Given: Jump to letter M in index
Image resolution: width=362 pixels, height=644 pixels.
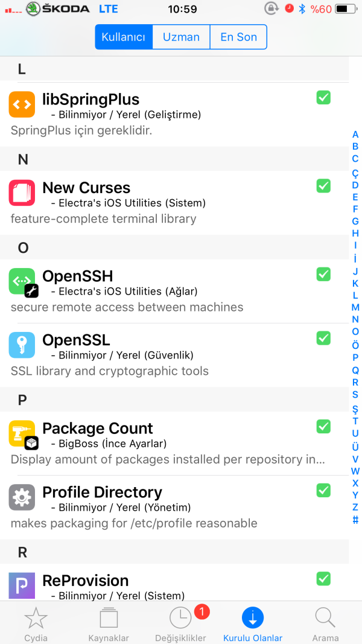Looking at the screenshot, I should click(355, 307).
